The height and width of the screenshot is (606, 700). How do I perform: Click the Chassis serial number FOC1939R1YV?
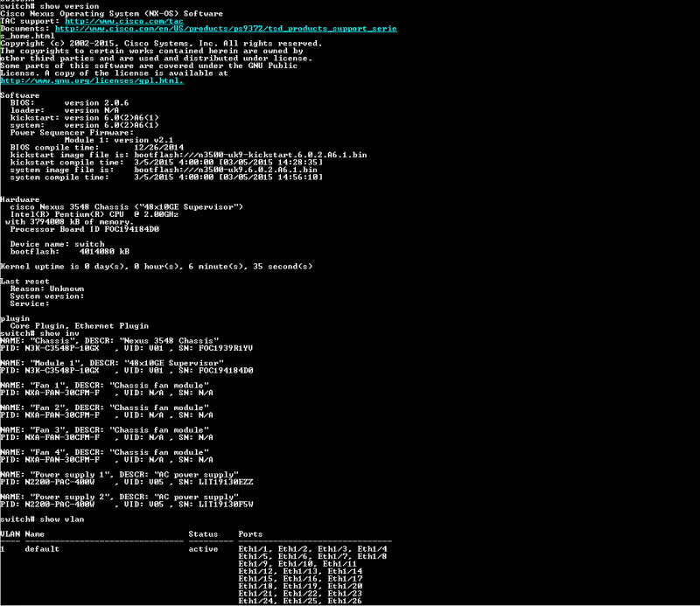tap(226, 349)
